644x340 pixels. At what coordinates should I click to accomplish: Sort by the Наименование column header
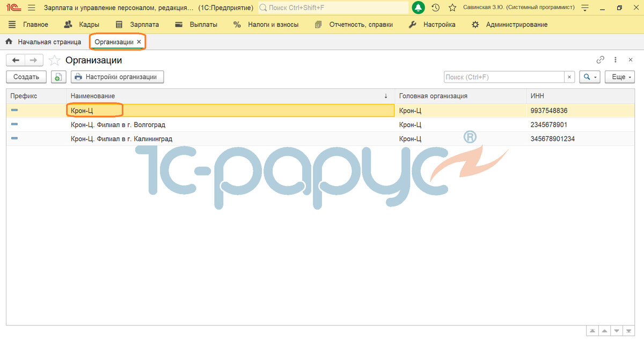click(x=230, y=96)
